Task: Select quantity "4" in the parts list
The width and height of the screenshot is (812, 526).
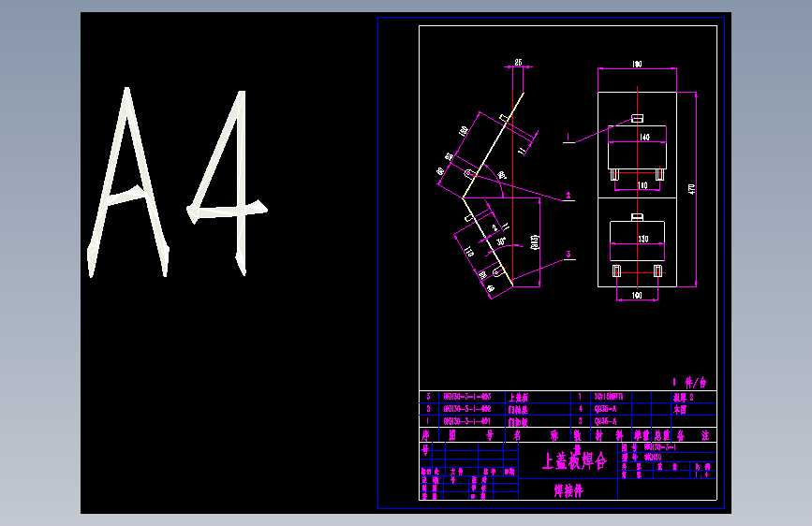Action: pos(580,409)
